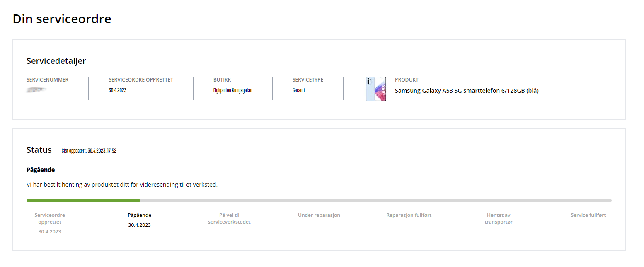Select the date 30.4.2023 in Servicedetaljer

[x=118, y=90]
